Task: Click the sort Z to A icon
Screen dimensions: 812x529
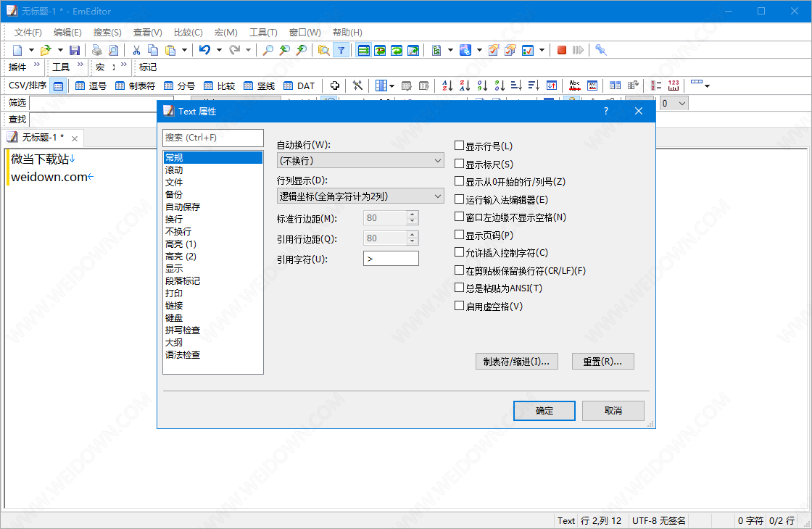Action: click(x=465, y=86)
